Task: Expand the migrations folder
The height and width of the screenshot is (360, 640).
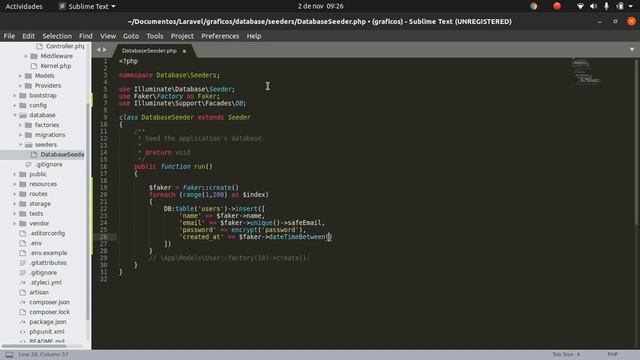Action: (x=20, y=135)
